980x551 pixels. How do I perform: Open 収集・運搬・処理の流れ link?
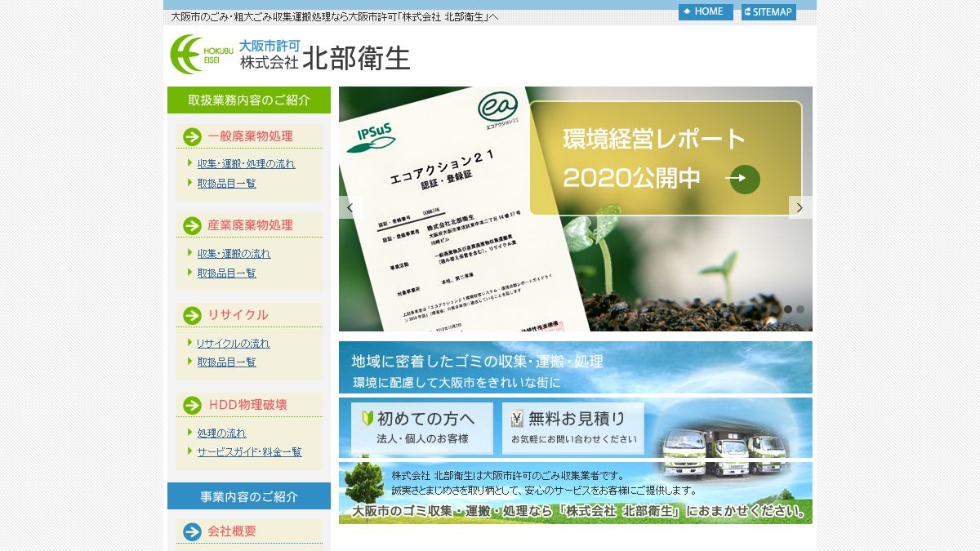(x=246, y=163)
